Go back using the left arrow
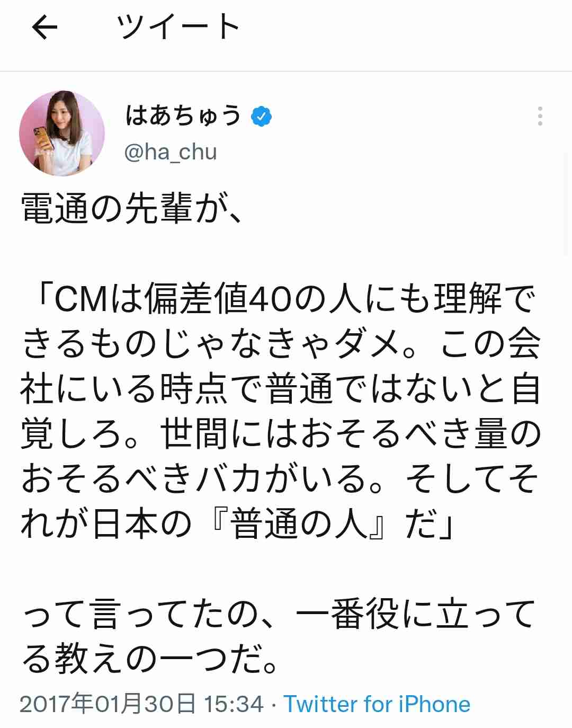Image resolution: width=572 pixels, height=728 pixels. coord(44,28)
